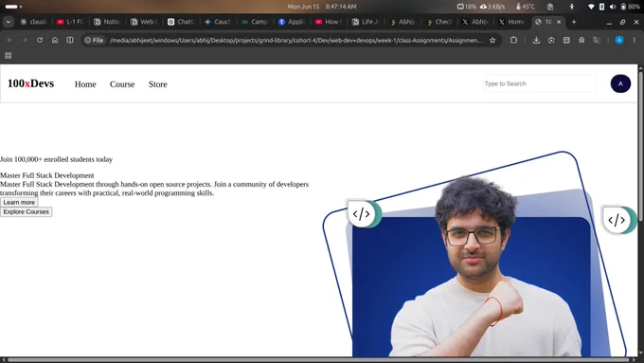Switch to the Camp tab

[x=255, y=22]
